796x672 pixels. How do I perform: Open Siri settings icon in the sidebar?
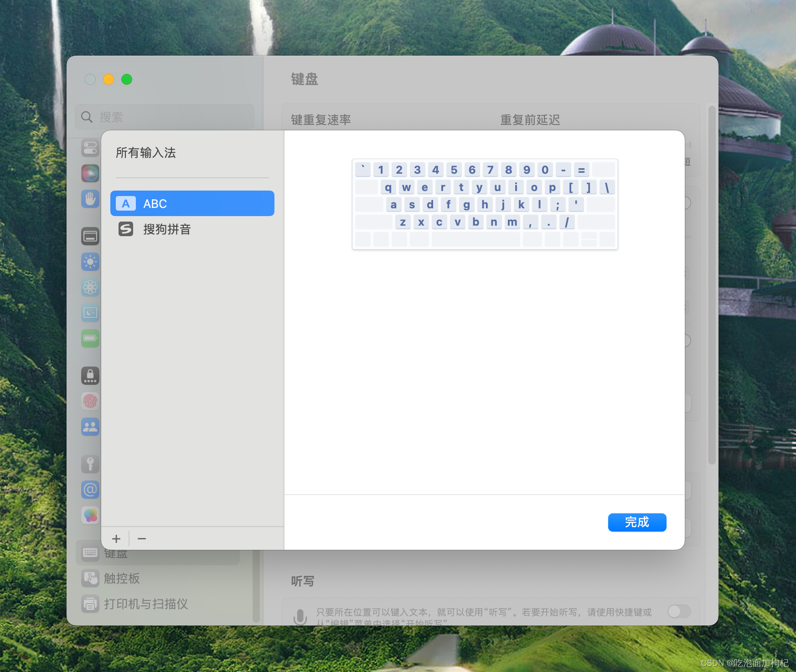90,173
